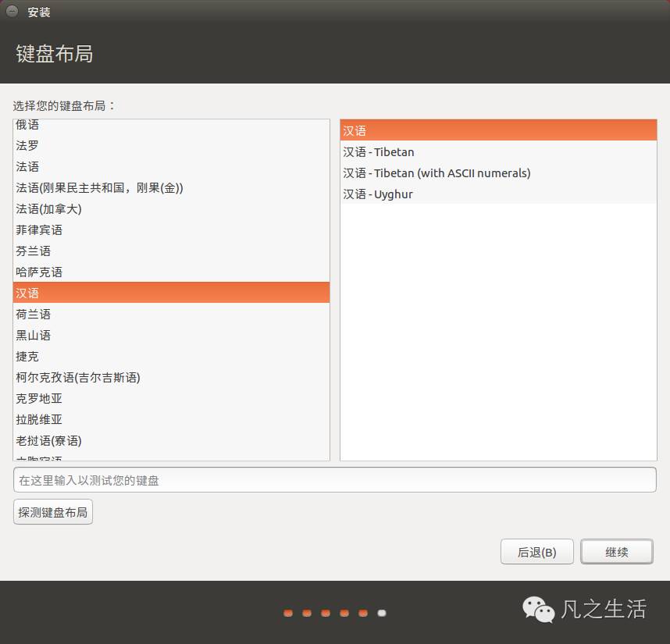This screenshot has width=670, height=644.
Task: Click 后退(B) to go back
Action: pyautogui.click(x=536, y=551)
